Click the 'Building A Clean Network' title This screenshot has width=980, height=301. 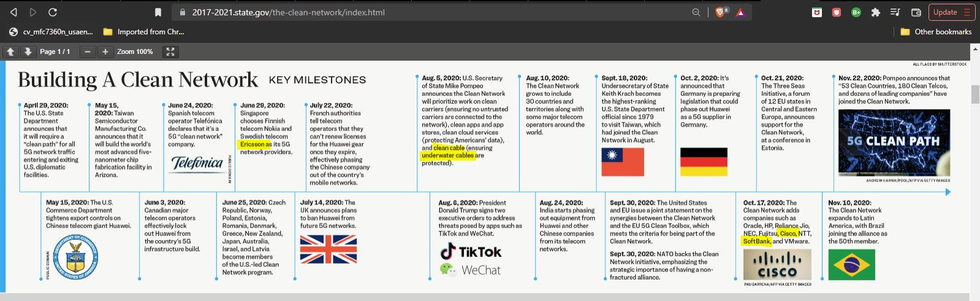click(138, 80)
